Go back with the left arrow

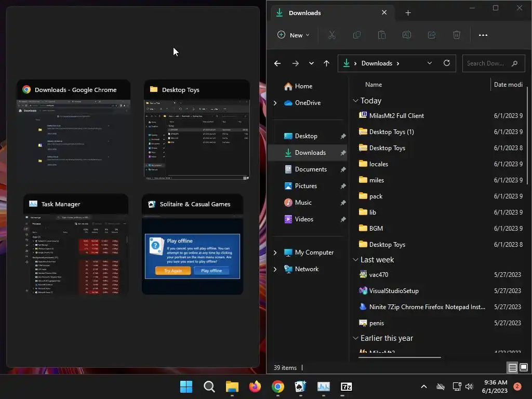(277, 63)
